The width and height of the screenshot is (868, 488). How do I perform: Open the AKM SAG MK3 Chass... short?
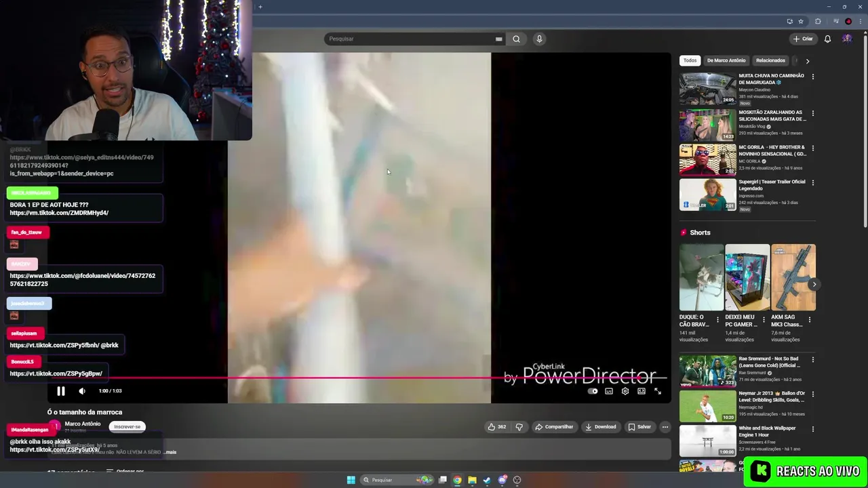pyautogui.click(x=793, y=277)
